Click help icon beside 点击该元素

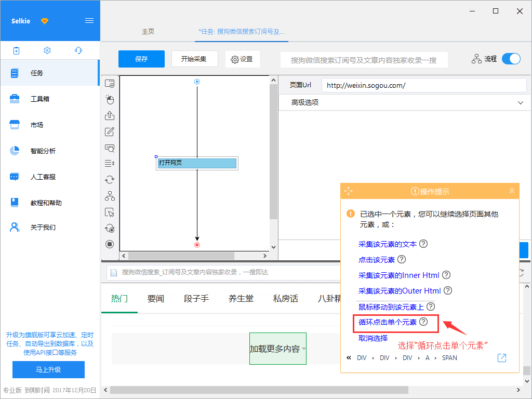402,260
